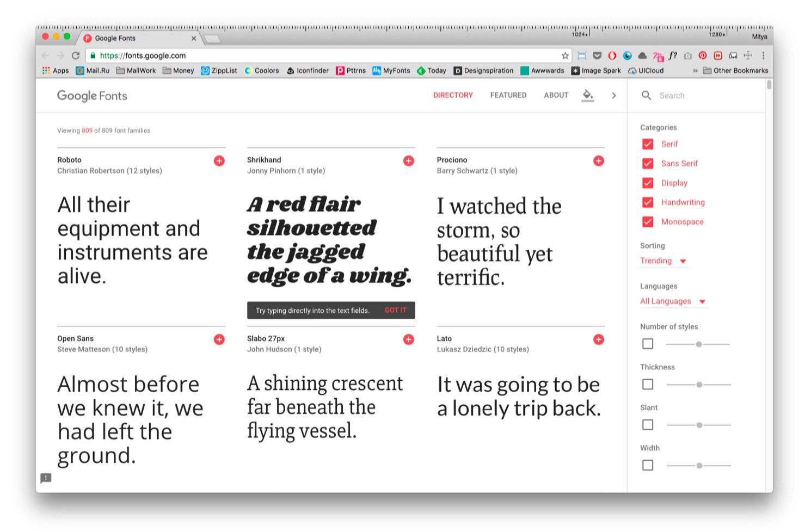Show hidden bookmarks with double chevron
811x532 pixels.
pyautogui.click(x=695, y=71)
